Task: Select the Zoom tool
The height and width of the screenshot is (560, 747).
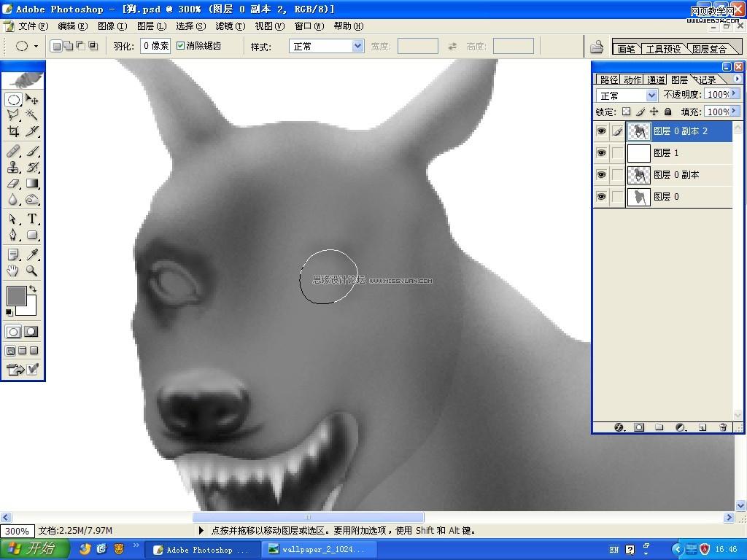Action: click(x=32, y=271)
